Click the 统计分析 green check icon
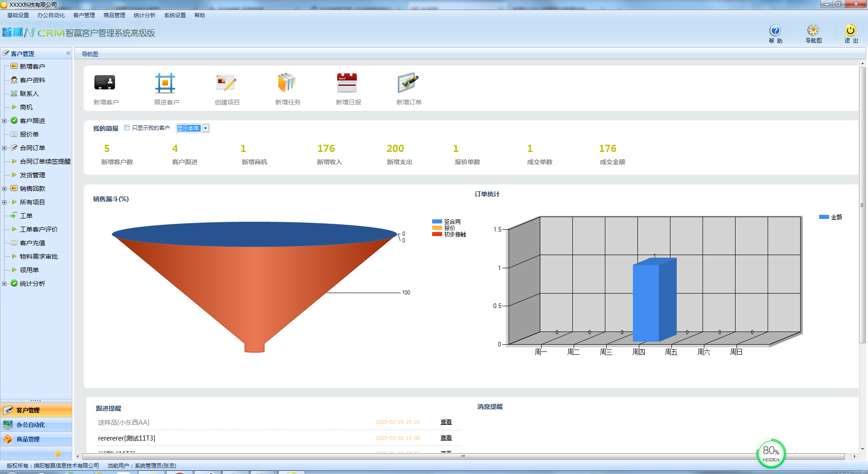Screen dimensions: 868x474 point(14,283)
